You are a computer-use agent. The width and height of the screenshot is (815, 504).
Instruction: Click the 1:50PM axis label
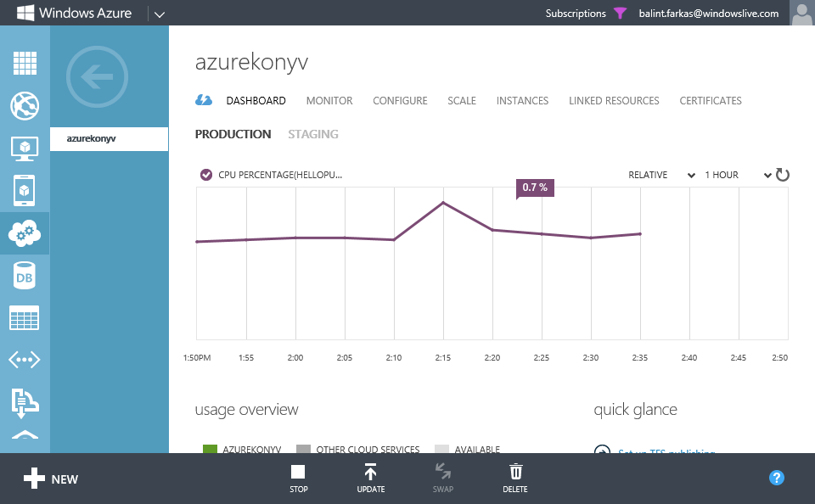pos(197,357)
